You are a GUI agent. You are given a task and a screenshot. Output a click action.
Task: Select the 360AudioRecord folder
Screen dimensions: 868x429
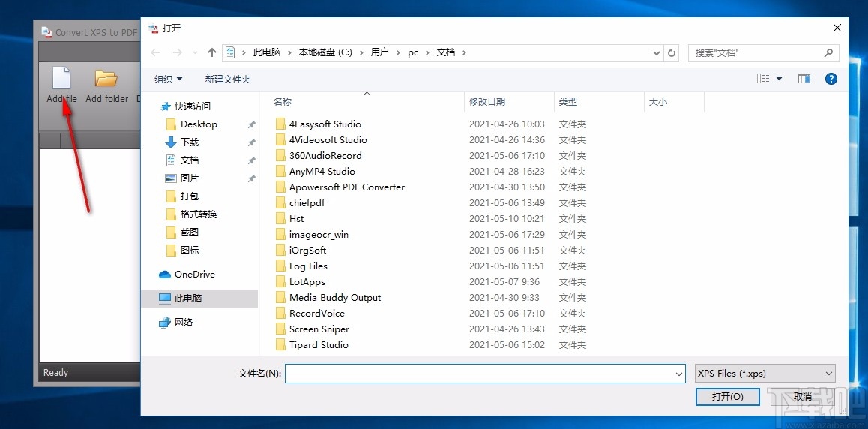pyautogui.click(x=325, y=155)
